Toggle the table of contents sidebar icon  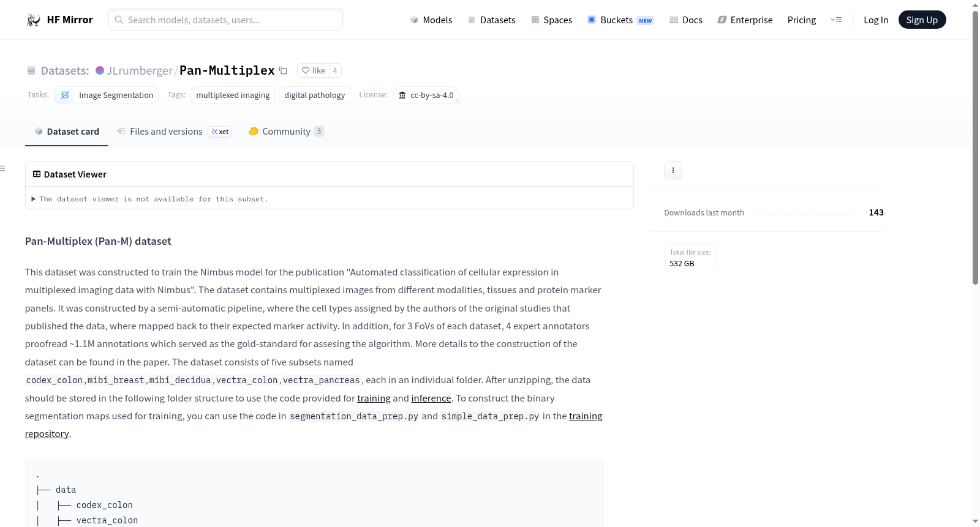2,168
